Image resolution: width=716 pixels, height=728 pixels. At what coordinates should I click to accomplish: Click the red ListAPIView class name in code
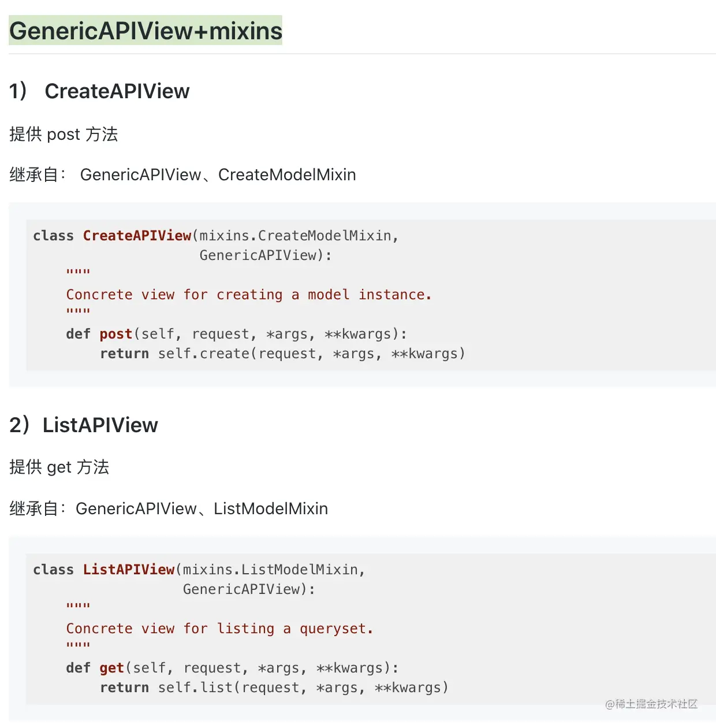129,570
